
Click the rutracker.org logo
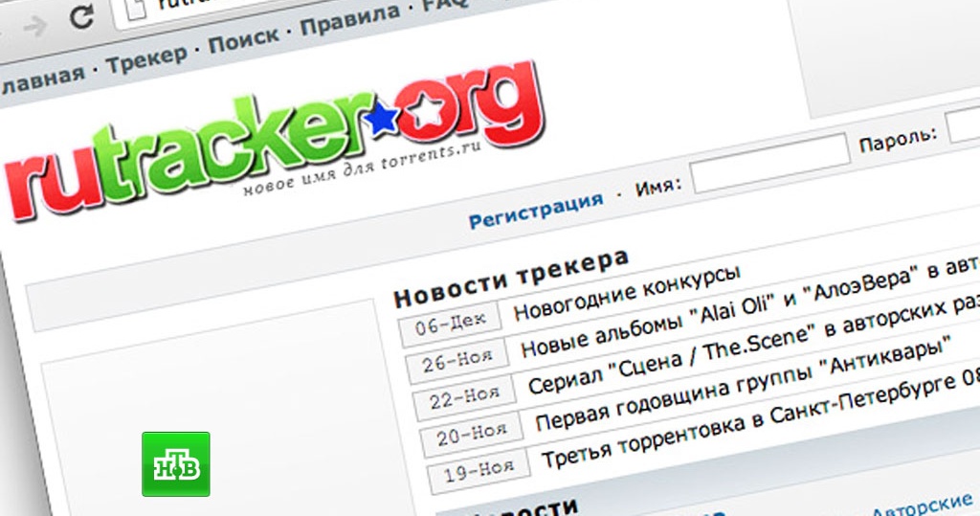point(278,144)
